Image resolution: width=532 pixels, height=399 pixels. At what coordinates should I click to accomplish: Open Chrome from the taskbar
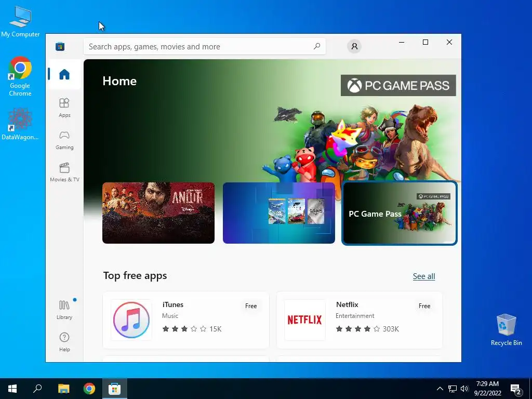pyautogui.click(x=89, y=389)
